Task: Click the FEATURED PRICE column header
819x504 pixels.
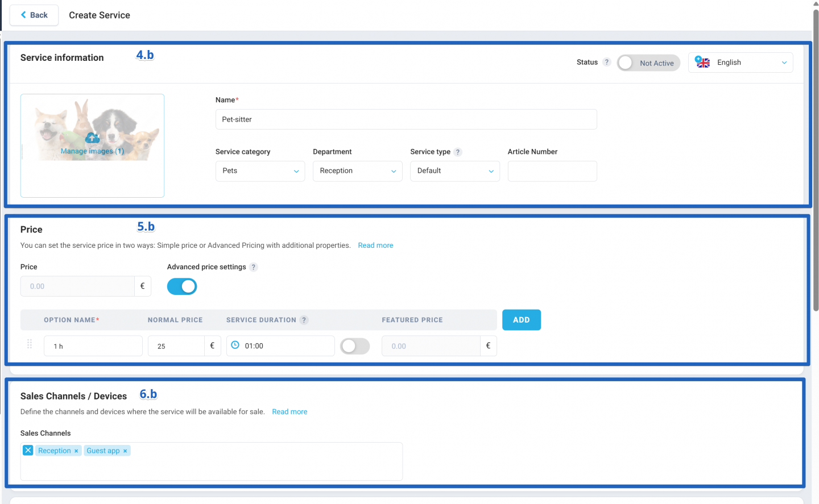Action: click(412, 320)
